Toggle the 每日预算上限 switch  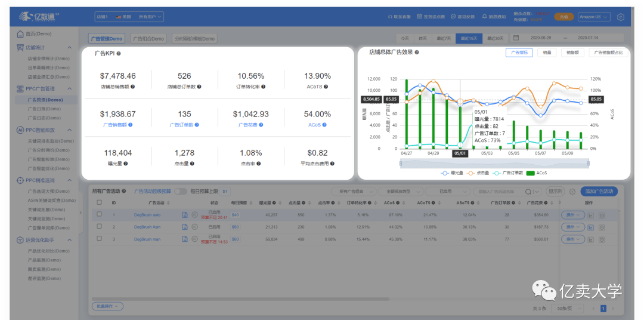pos(180,192)
